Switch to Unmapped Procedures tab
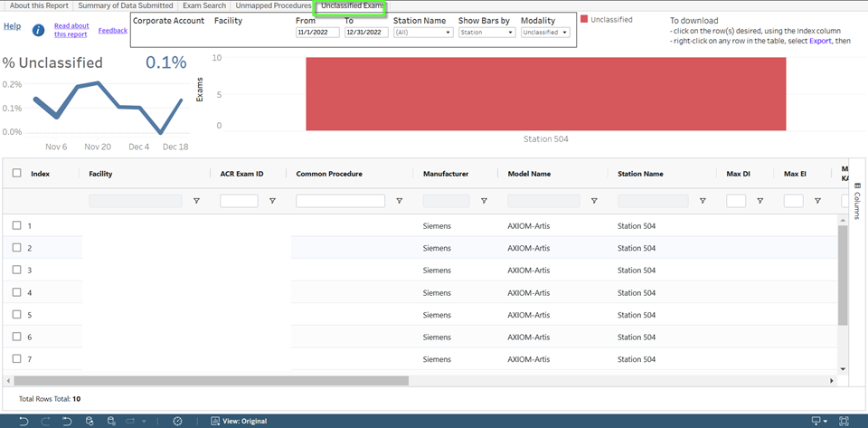Image resolution: width=868 pixels, height=428 pixels. tap(273, 5)
